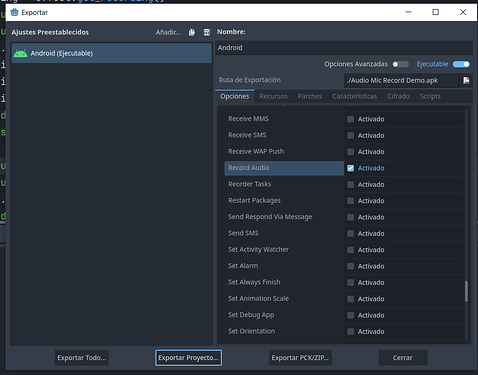Enable the Set Orientation checkbox
The image size is (478, 375).
point(350,331)
